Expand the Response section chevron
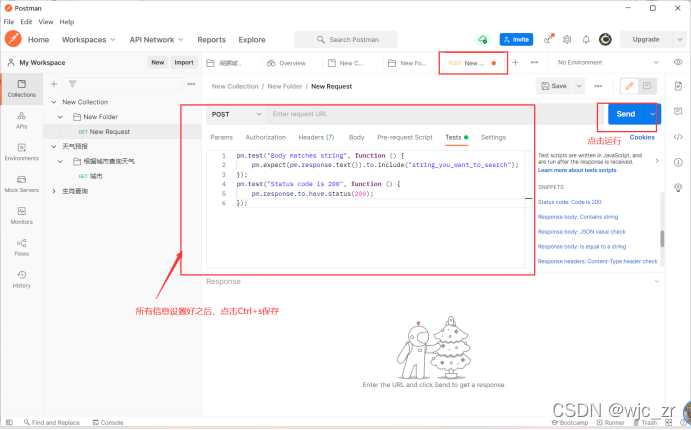 (x=657, y=281)
